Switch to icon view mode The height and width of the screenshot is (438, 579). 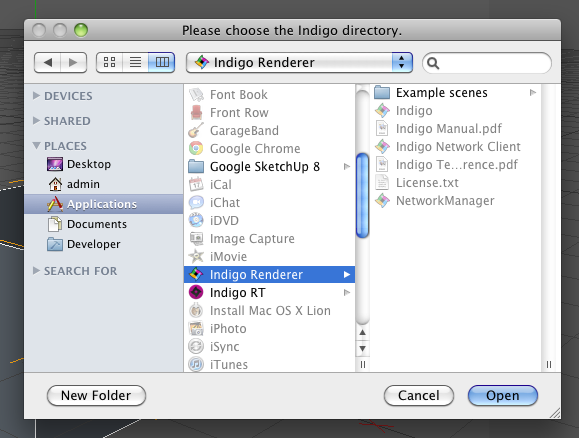click(x=109, y=62)
